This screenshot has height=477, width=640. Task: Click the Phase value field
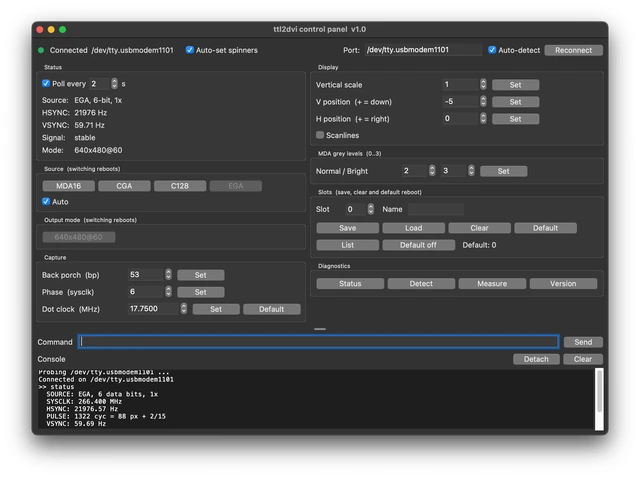pyautogui.click(x=146, y=292)
